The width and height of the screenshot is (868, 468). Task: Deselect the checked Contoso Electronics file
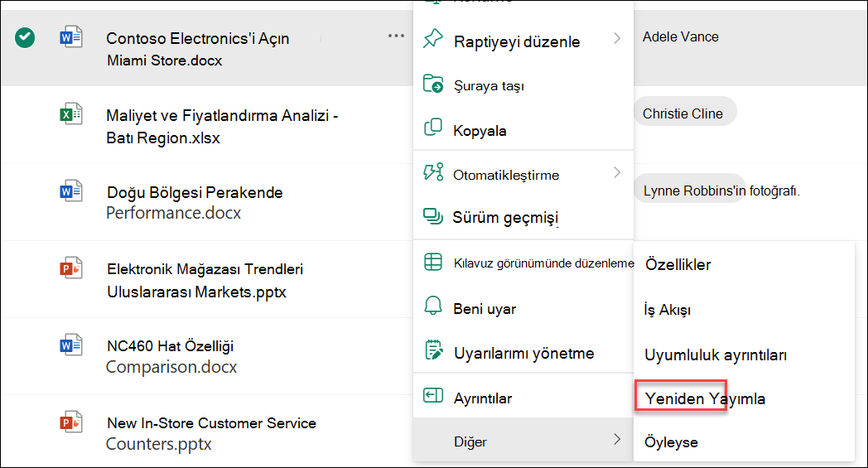click(25, 38)
